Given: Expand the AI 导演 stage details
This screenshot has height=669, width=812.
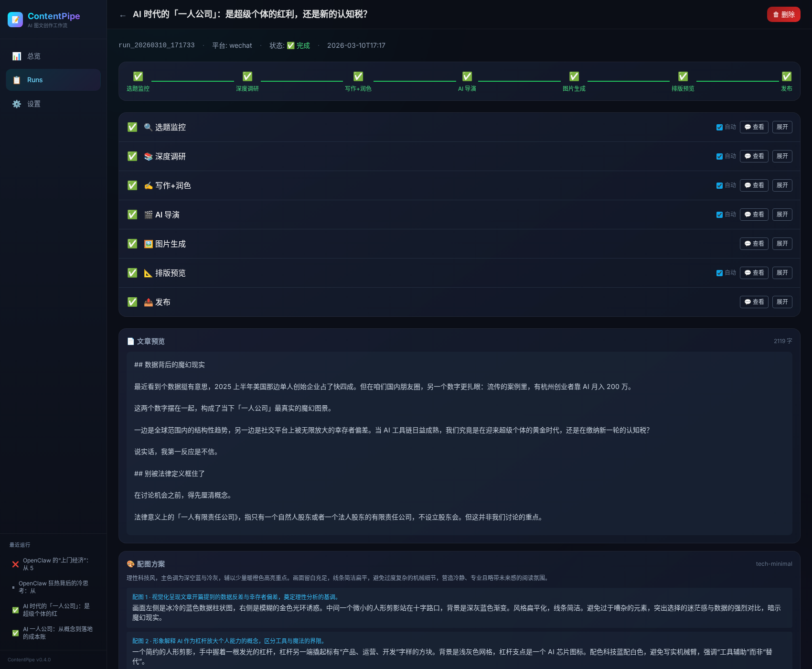Looking at the screenshot, I should coord(782,215).
